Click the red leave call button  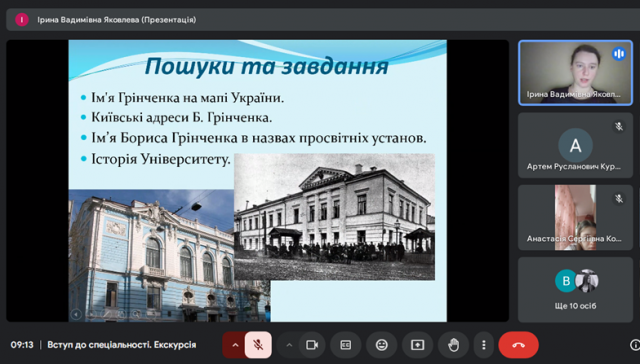518,345
